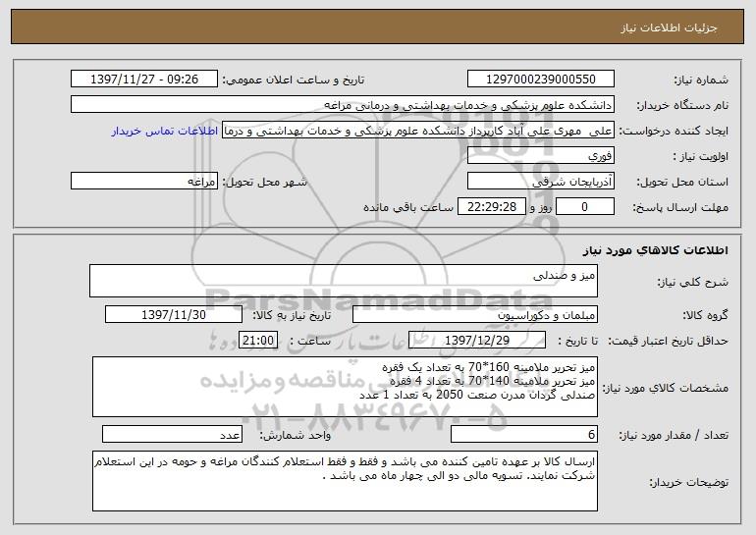Select the quantity field showing 6
This screenshot has height=535, width=756.
coord(524,434)
